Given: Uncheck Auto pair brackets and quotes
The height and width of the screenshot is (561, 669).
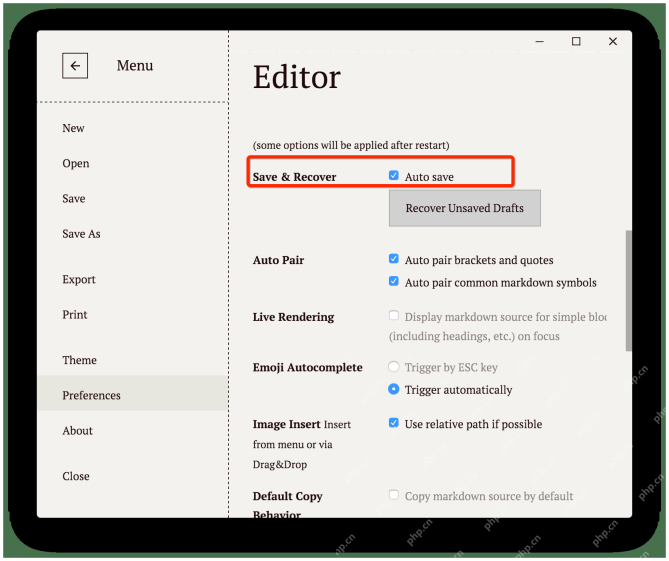Looking at the screenshot, I should (394, 259).
